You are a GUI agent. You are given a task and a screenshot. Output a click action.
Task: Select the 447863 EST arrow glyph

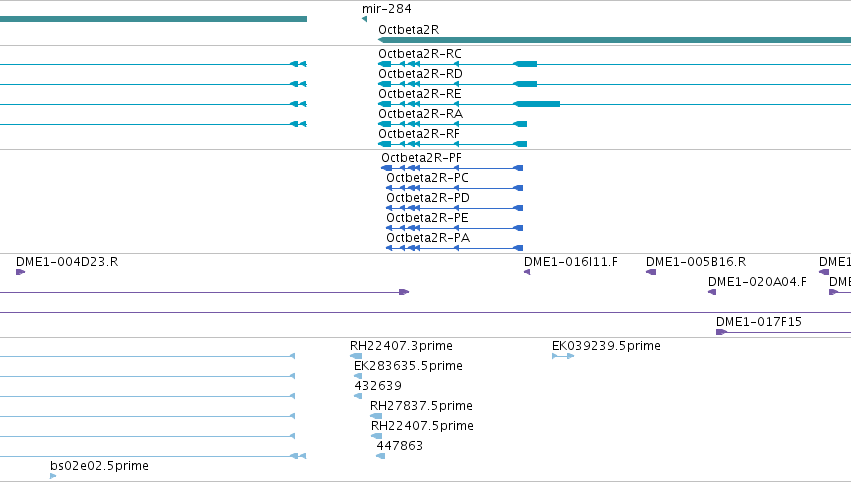(380, 456)
